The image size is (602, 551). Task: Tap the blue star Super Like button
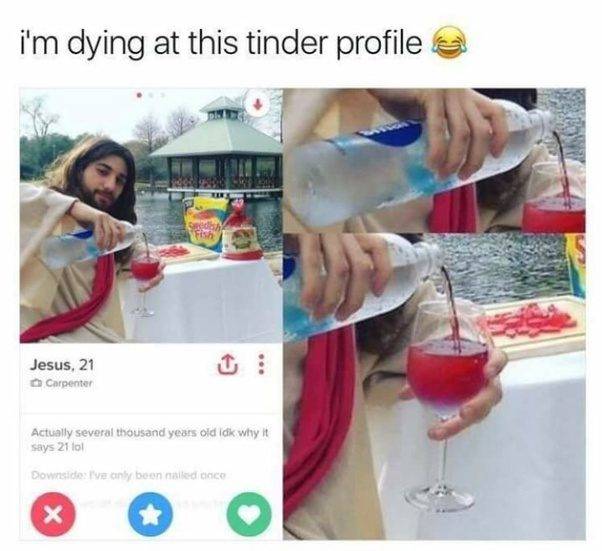151,514
